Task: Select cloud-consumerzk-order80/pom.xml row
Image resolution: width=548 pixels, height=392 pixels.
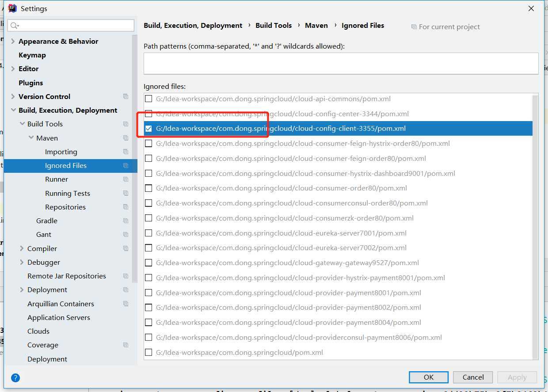Action: click(x=338, y=218)
